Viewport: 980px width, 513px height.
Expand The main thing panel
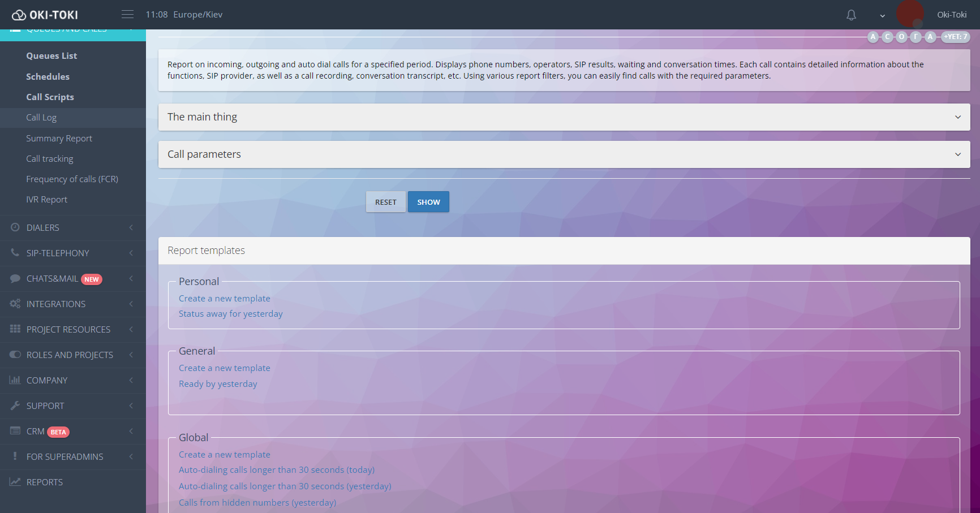point(564,117)
